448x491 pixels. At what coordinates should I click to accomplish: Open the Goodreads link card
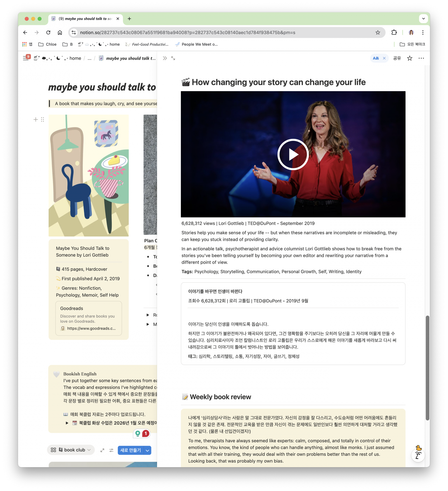[x=88, y=318]
